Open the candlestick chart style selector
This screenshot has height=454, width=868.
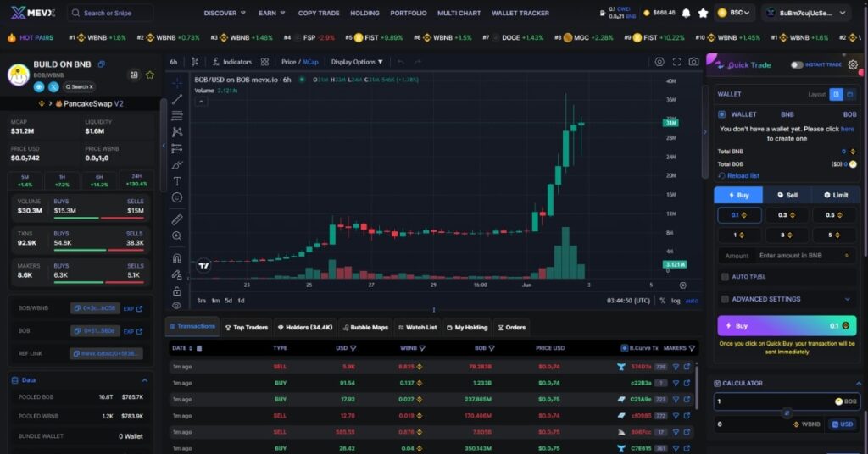[195, 62]
